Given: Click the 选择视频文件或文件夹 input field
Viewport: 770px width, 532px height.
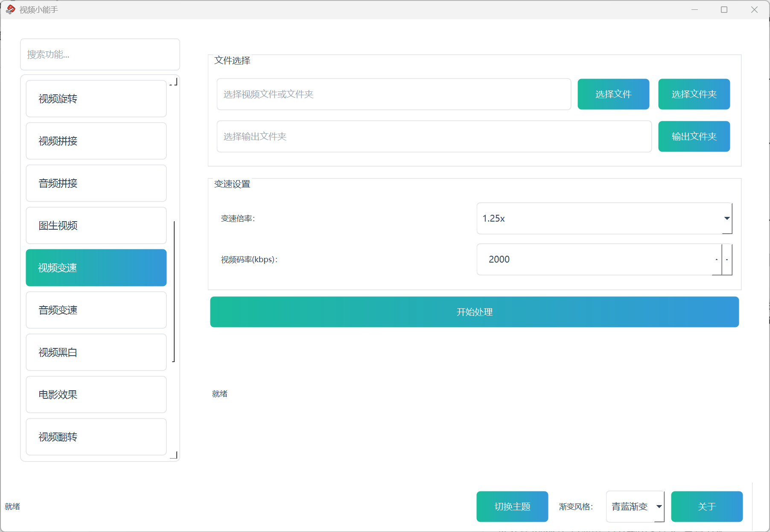Looking at the screenshot, I should pos(394,94).
